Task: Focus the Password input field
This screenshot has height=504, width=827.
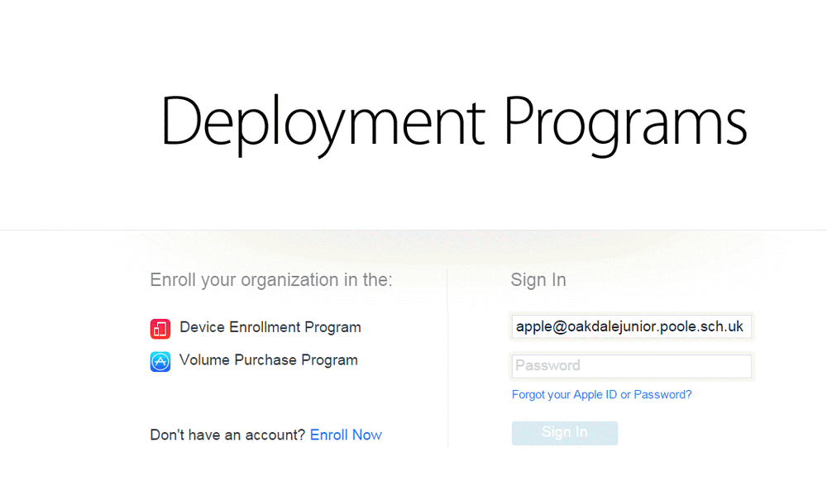Action: pos(631,366)
